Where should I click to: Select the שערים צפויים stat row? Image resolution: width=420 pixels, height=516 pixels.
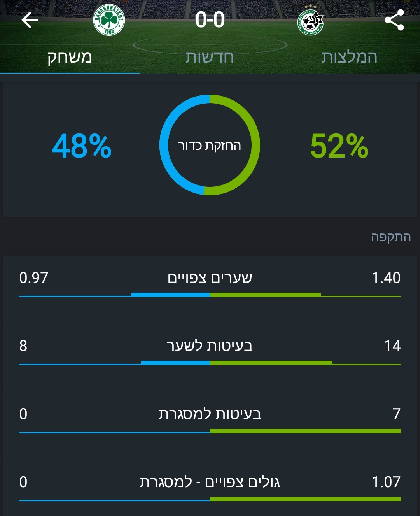point(210,278)
